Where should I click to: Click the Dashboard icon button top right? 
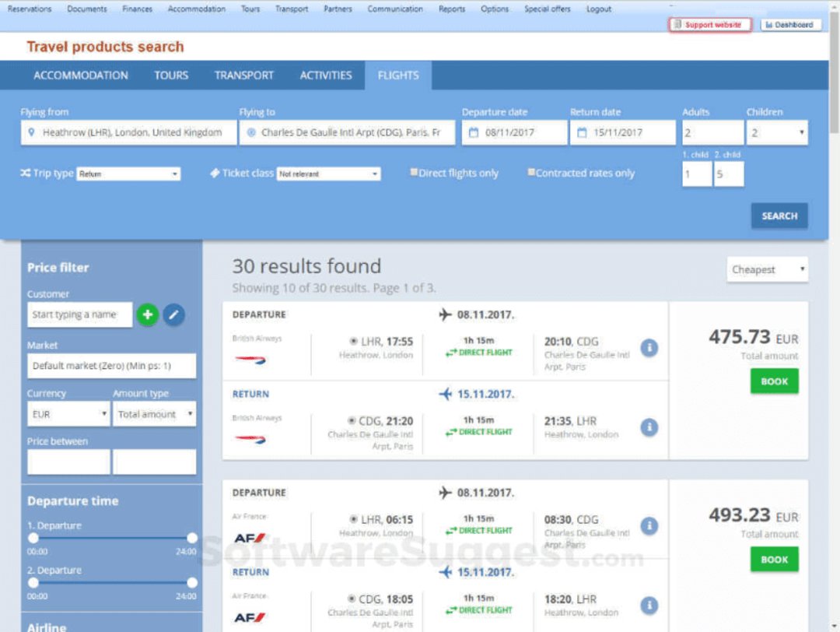790,24
